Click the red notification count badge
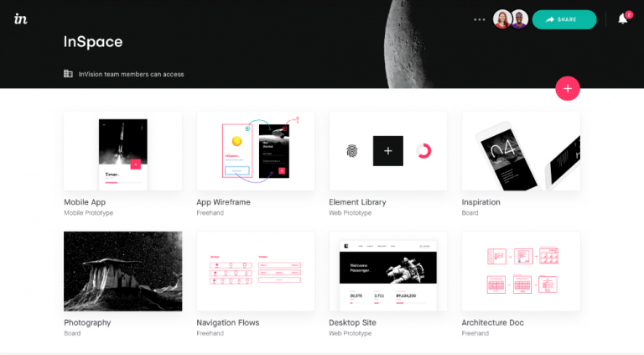 click(629, 15)
